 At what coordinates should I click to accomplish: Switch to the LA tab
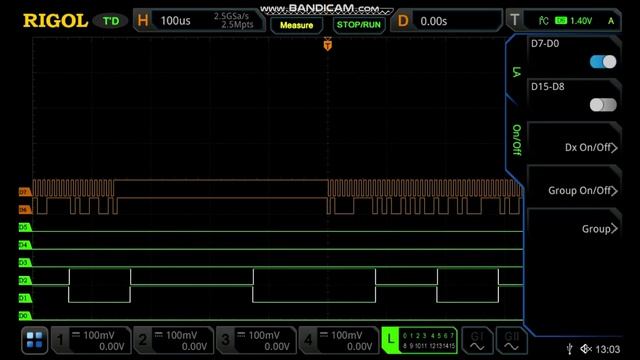pyautogui.click(x=516, y=72)
